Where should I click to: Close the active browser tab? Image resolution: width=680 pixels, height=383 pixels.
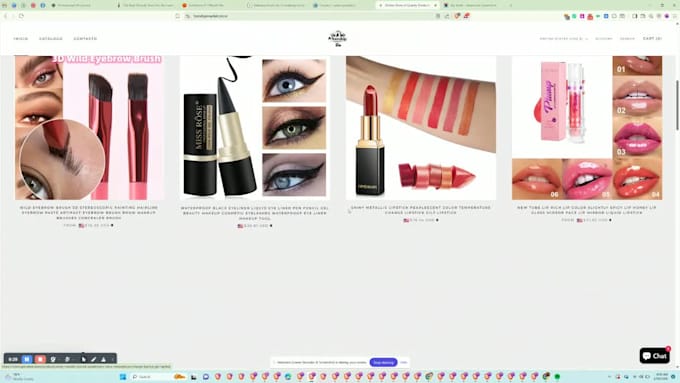435,5
